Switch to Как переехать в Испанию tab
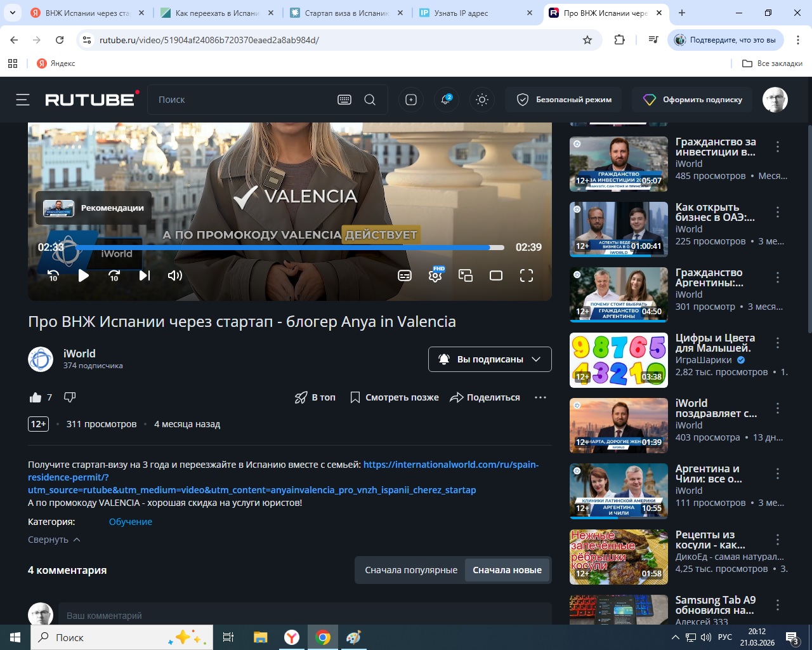The image size is (812, 650). (x=218, y=13)
